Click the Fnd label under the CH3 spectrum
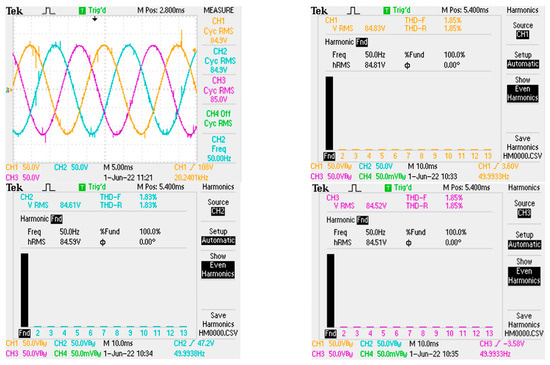550x365 pixels. tap(330, 333)
